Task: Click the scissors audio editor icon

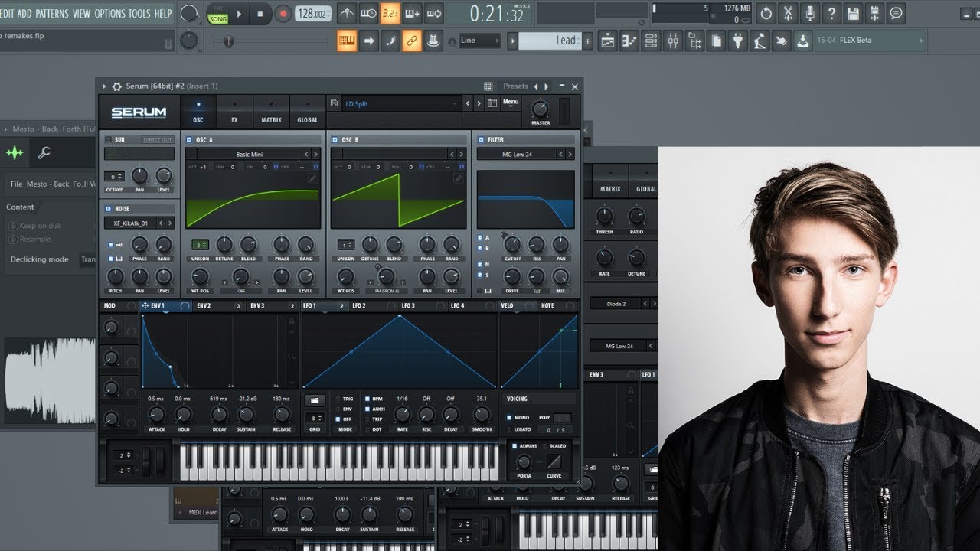Action: pyautogui.click(x=788, y=14)
